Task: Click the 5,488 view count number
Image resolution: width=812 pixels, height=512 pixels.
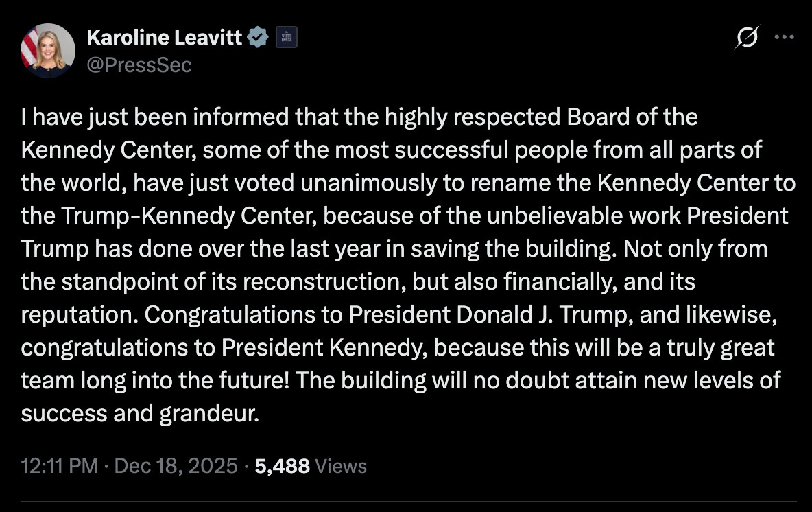Action: (x=282, y=466)
